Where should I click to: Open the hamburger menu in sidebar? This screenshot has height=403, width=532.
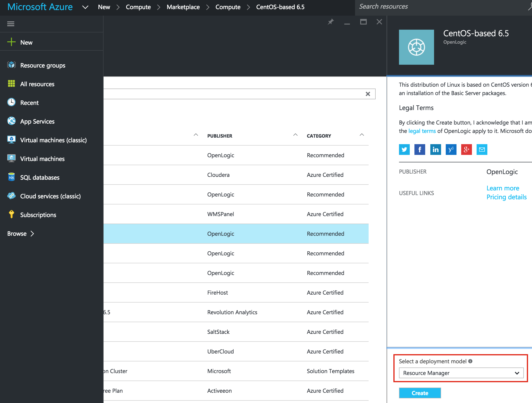[x=11, y=24]
